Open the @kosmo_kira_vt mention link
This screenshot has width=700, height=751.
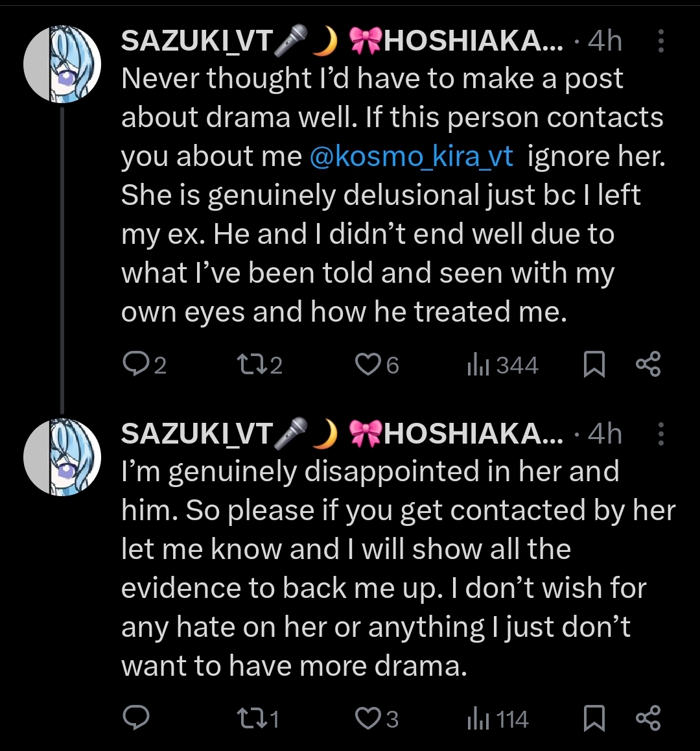(x=412, y=157)
